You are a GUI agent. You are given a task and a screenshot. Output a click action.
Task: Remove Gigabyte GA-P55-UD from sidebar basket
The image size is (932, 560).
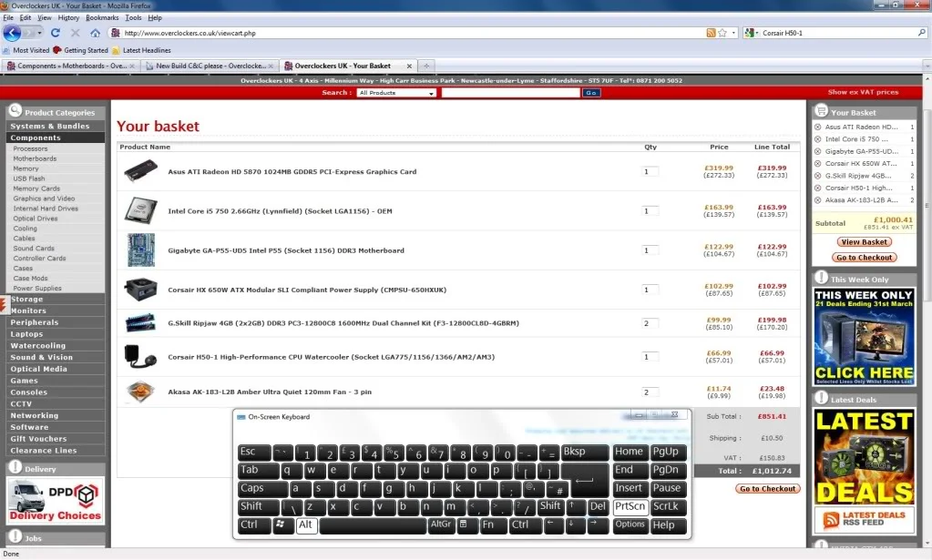pyautogui.click(x=818, y=151)
